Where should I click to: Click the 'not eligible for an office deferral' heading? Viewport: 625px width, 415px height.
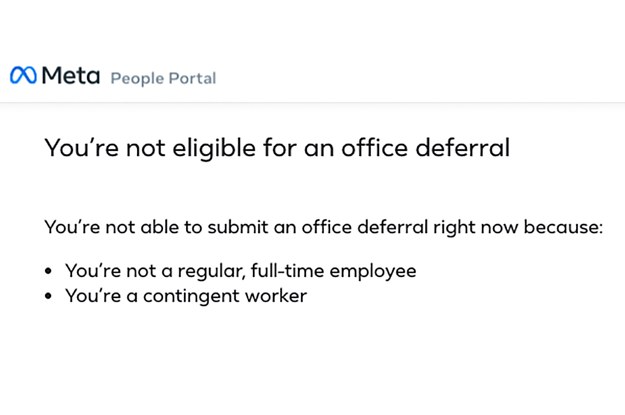pyautogui.click(x=277, y=148)
